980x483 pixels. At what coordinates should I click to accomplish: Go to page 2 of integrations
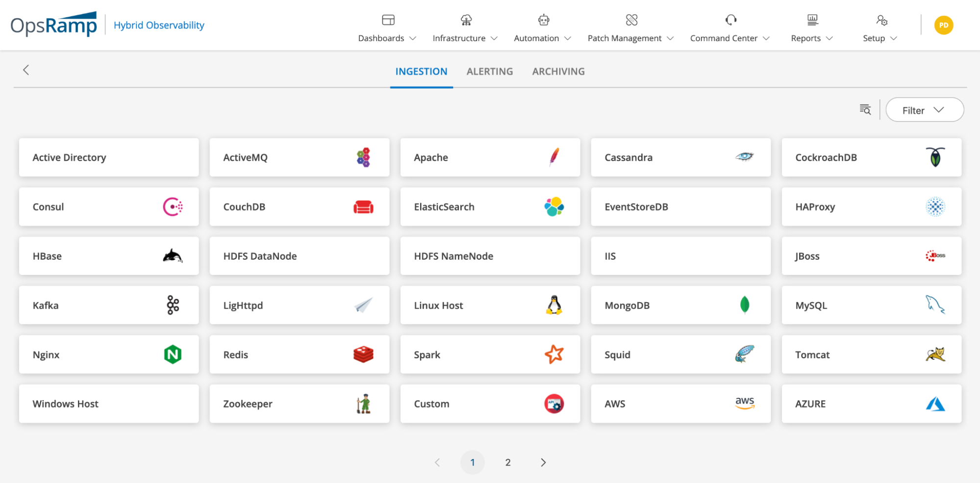pos(507,462)
